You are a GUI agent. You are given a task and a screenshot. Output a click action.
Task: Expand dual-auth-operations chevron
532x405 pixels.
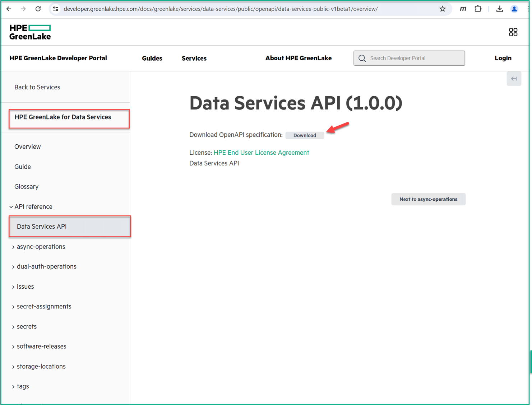pyautogui.click(x=13, y=267)
